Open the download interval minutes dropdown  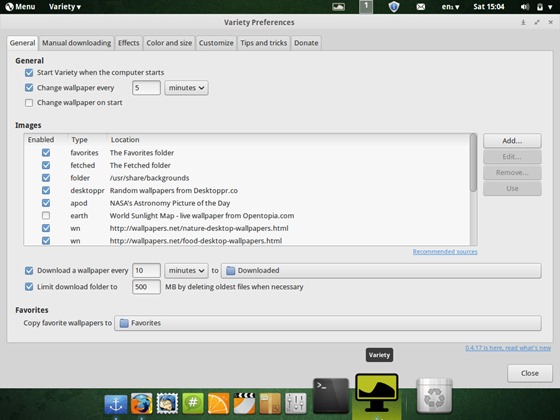[186, 271]
